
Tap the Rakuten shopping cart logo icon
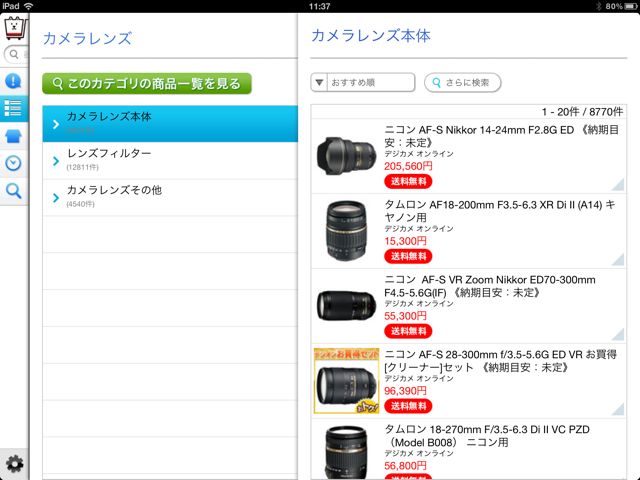coord(15,28)
